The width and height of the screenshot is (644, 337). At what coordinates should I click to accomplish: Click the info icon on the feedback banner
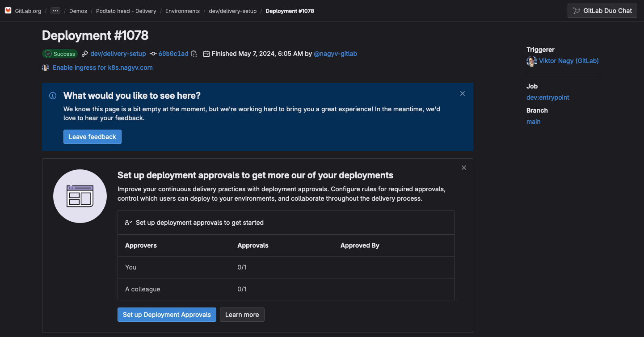tap(52, 95)
